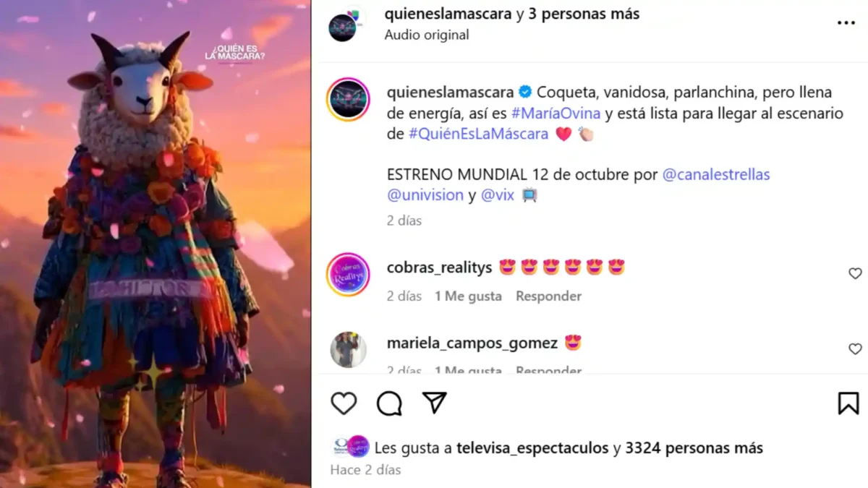The image size is (868, 488).
Task: Like cobras_realitys comment heart
Action: pos(855,273)
